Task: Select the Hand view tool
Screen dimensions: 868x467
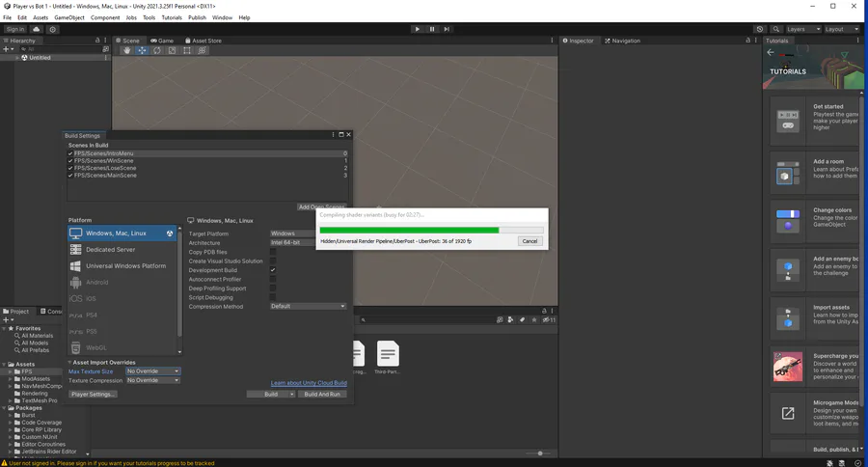Action: [x=127, y=50]
